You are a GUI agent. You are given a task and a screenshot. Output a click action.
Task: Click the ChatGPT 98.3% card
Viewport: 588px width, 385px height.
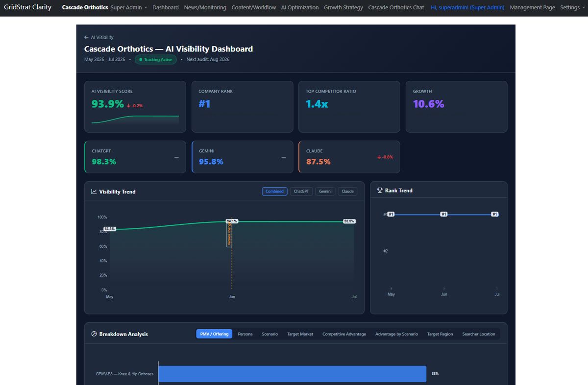[x=135, y=157]
